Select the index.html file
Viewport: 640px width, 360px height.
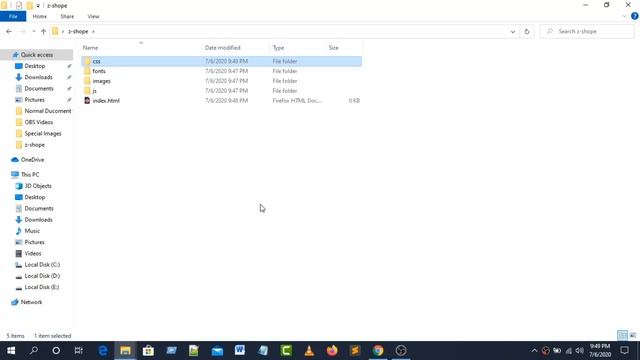click(221, 100)
